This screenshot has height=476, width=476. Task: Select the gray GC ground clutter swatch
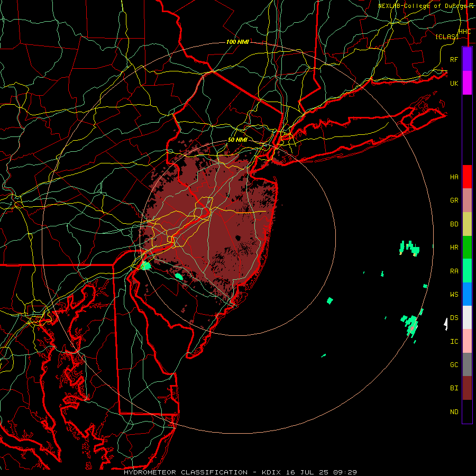[467, 364]
